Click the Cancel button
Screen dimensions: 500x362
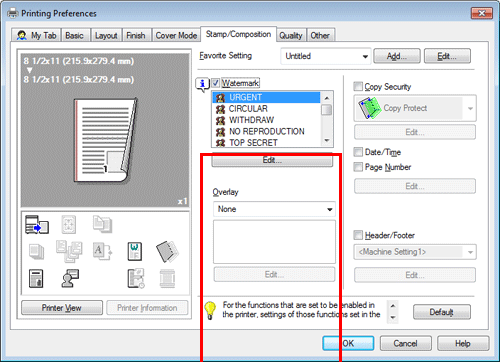coord(406,343)
